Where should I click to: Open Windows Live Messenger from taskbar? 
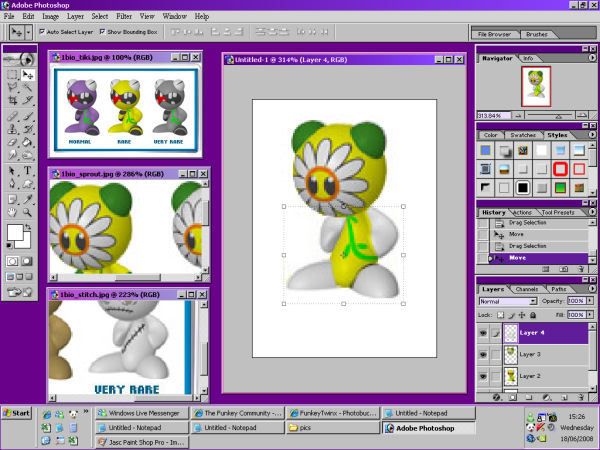click(142, 413)
